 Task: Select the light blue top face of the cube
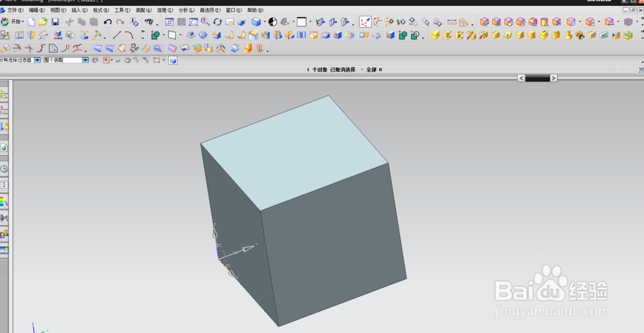pyautogui.click(x=294, y=152)
